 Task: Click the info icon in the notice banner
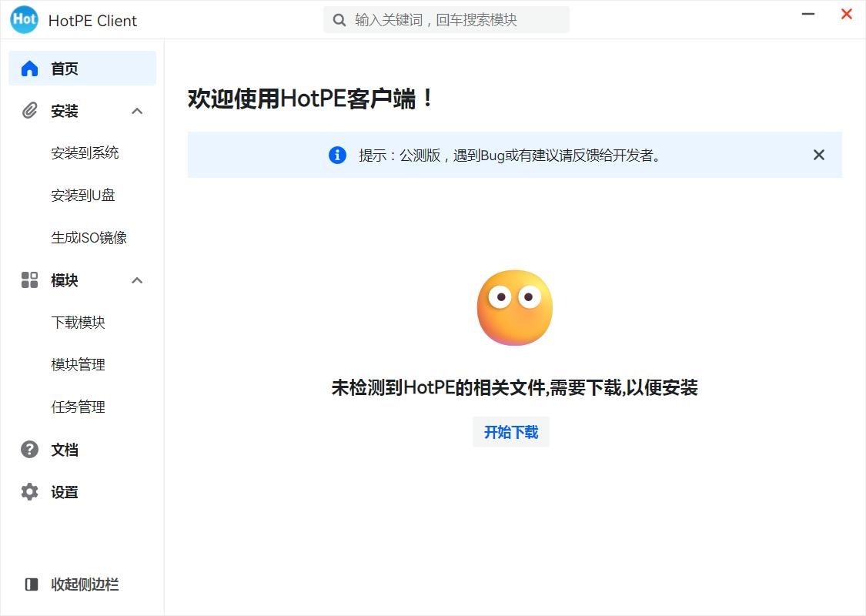pyautogui.click(x=336, y=155)
